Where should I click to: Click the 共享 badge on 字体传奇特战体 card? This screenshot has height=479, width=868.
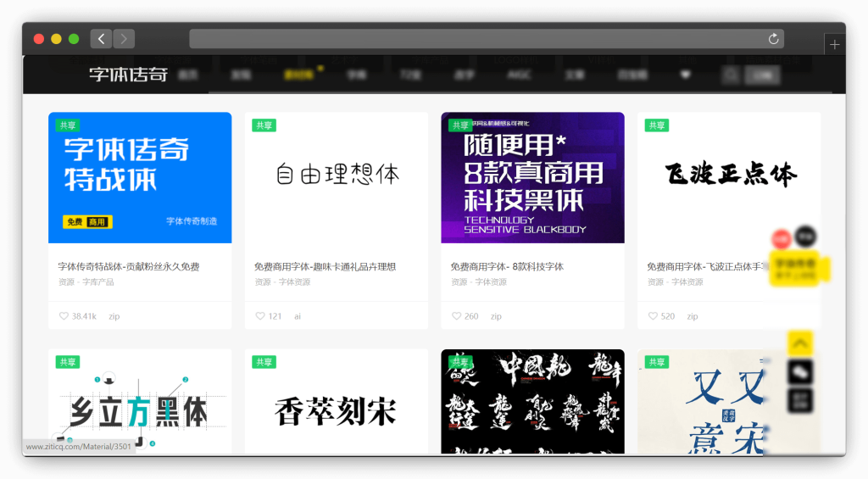pyautogui.click(x=68, y=125)
